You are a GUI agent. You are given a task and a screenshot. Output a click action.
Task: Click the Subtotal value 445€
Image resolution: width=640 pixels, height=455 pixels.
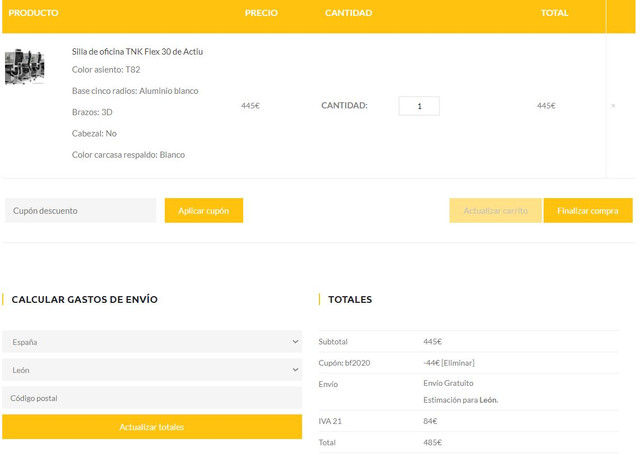click(x=433, y=342)
